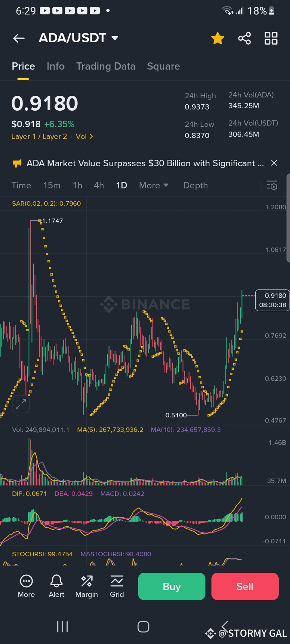Viewport: 290px width, 644px height.
Task: Toggle the favorite star for ADA/USDT
Action: tap(217, 38)
